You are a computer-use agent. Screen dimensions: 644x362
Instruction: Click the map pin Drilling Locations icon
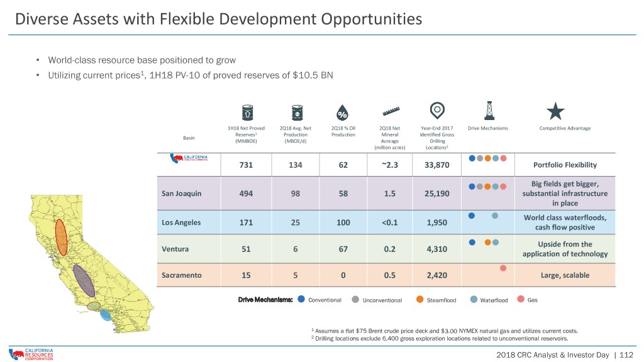click(x=437, y=111)
